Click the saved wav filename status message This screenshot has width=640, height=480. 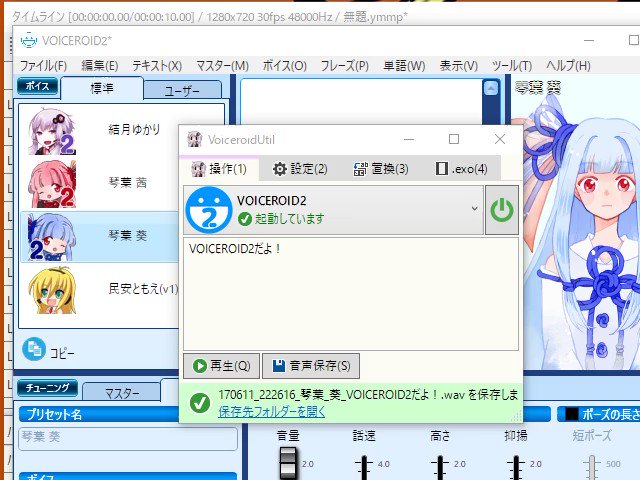[x=369, y=395]
